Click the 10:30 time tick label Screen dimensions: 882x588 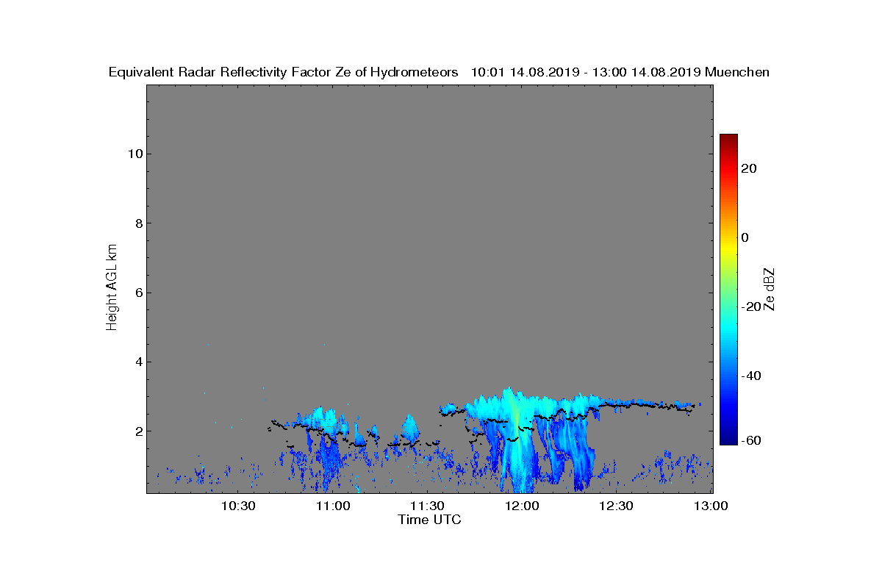pyautogui.click(x=239, y=506)
